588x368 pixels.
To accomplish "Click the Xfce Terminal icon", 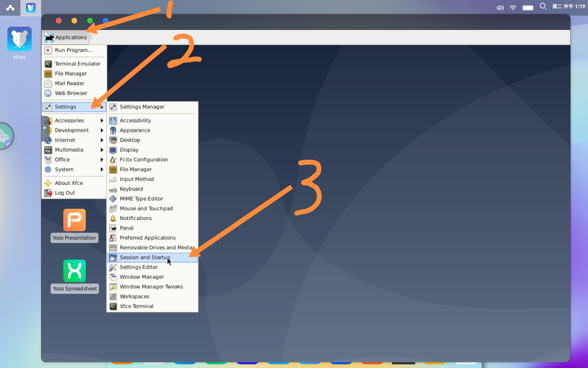I will point(113,306).
